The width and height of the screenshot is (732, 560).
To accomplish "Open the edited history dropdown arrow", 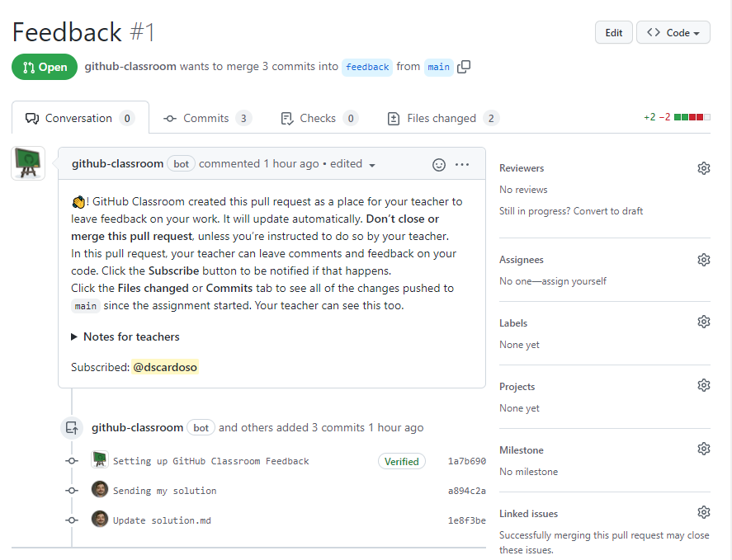I will [372, 165].
